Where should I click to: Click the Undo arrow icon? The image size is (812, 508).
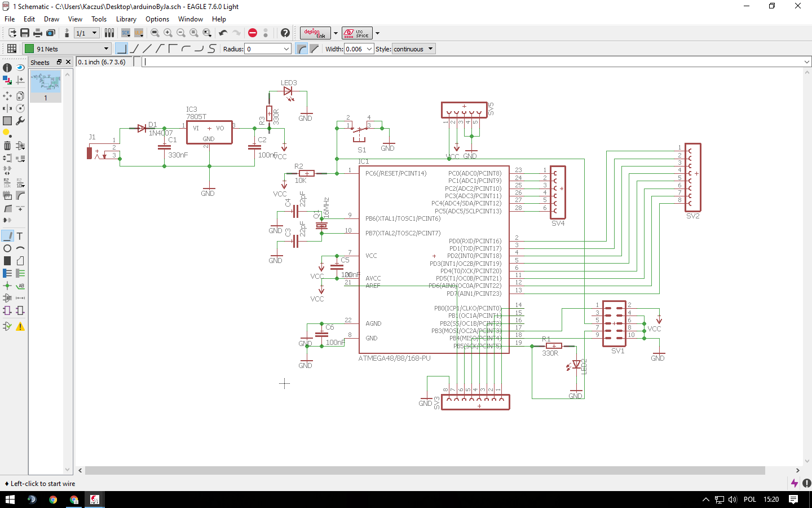223,33
